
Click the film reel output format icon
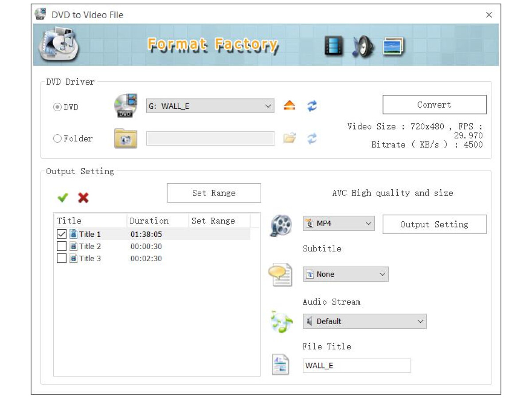pos(282,225)
